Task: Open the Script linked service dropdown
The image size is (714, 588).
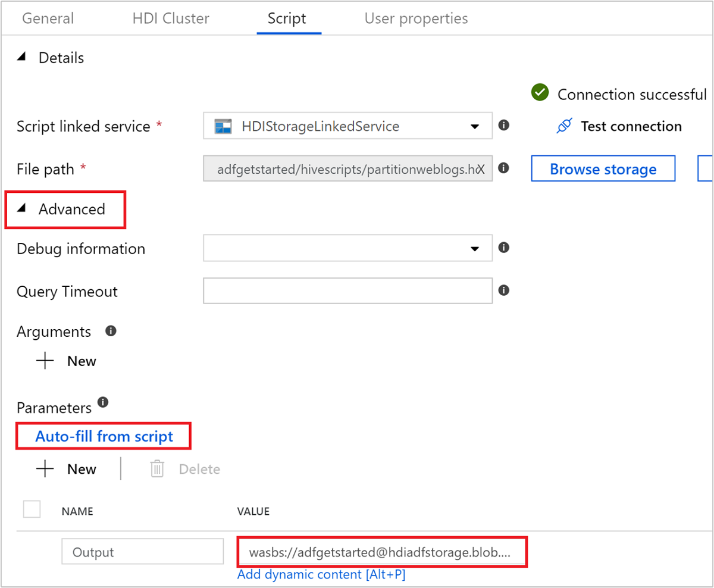Action: (475, 126)
